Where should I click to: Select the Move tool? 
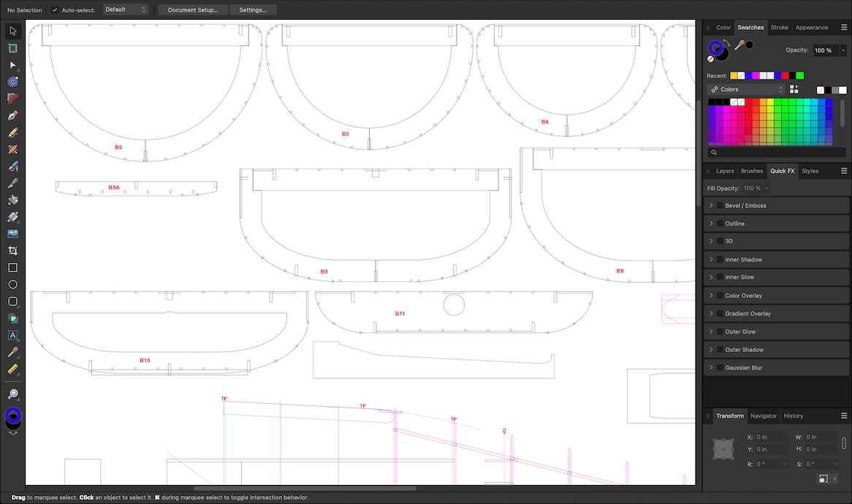[12, 31]
